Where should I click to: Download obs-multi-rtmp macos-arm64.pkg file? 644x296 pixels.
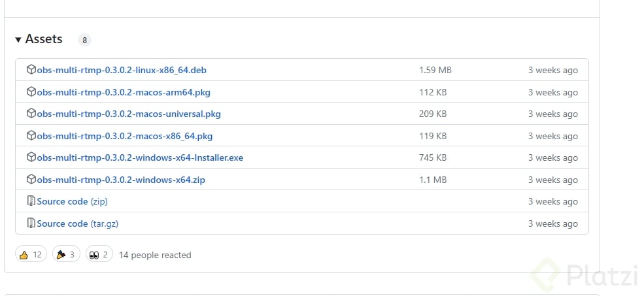(x=124, y=92)
